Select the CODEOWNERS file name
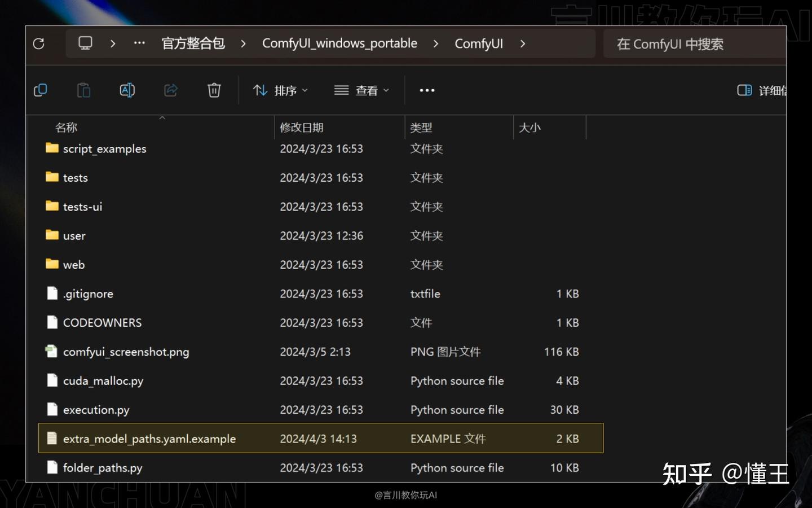812x508 pixels. coord(102,323)
